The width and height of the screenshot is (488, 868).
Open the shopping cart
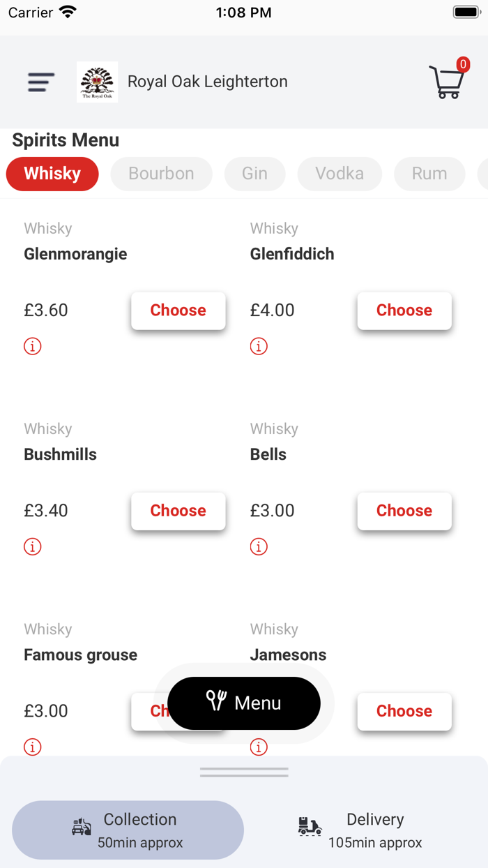448,82
